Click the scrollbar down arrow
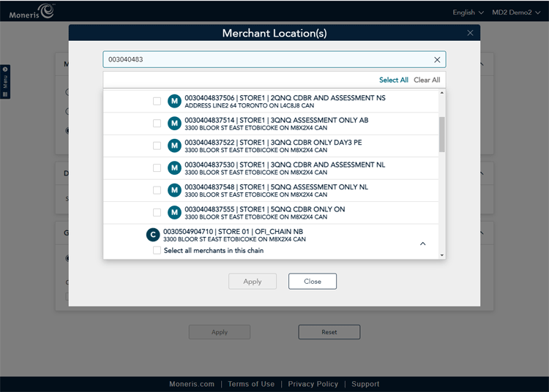549x392 pixels. click(442, 255)
